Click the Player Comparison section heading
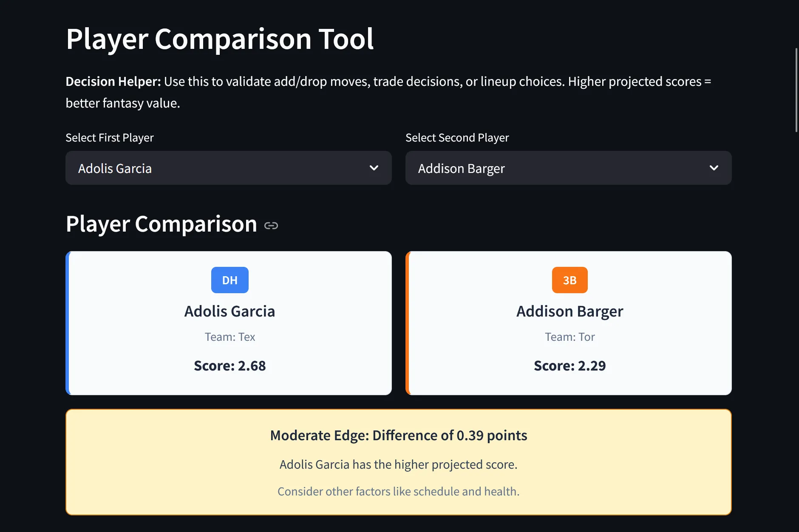The image size is (799, 532). [x=162, y=224]
